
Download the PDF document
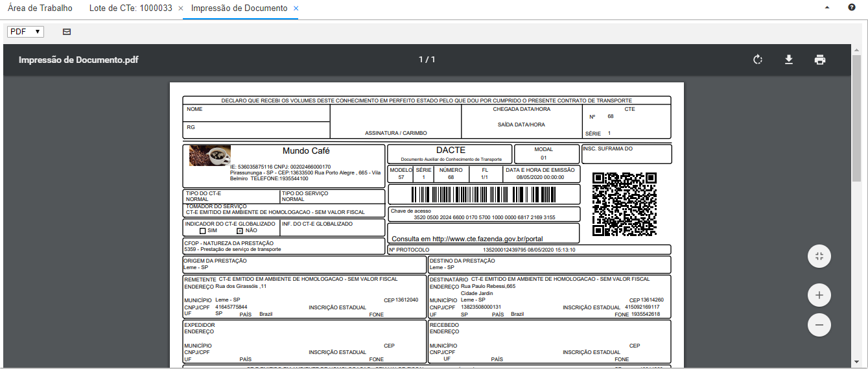click(789, 60)
